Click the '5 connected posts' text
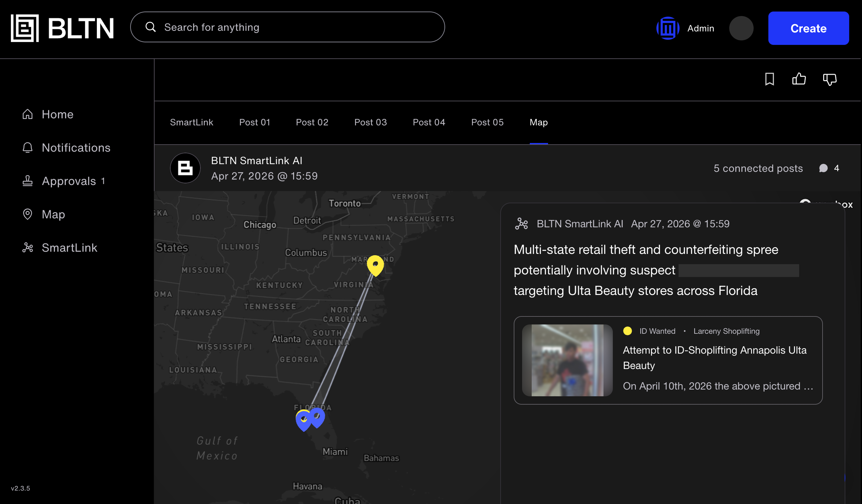The height and width of the screenshot is (504, 862). [x=758, y=168]
